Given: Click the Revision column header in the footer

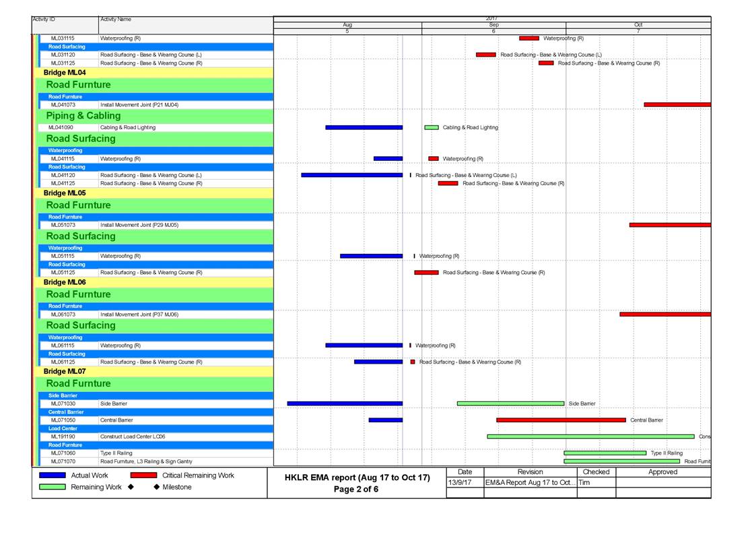Looking at the screenshot, I should pyautogui.click(x=530, y=472).
